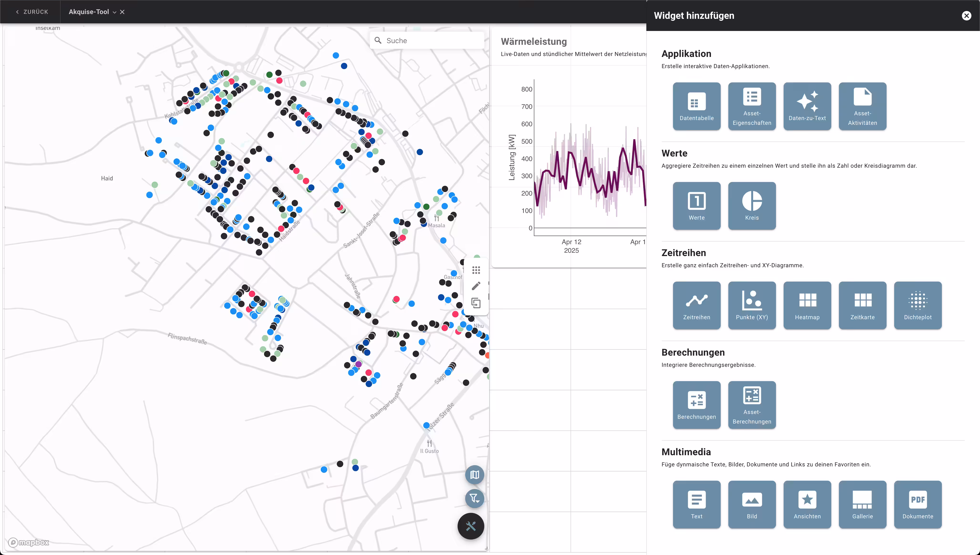Add the Asset-Eigenschaften widget

[x=752, y=106]
